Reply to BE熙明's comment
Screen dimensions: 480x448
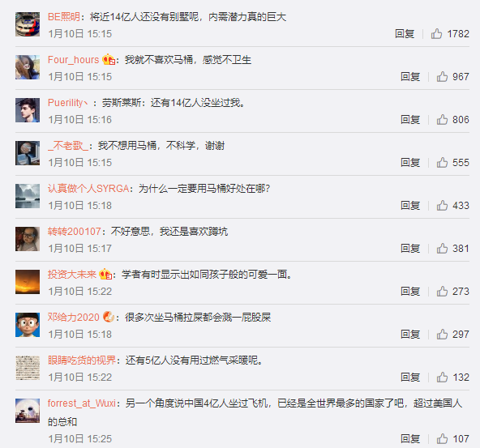[405, 34]
